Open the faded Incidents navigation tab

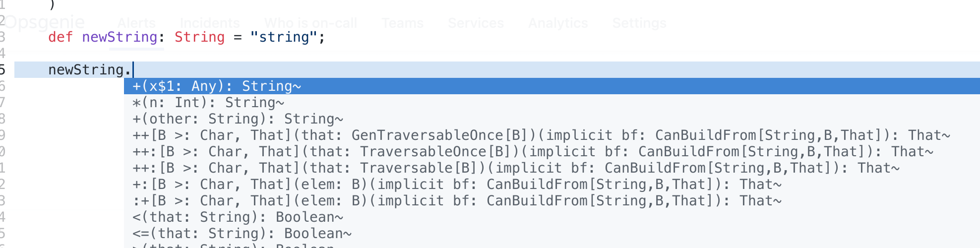pos(210,23)
